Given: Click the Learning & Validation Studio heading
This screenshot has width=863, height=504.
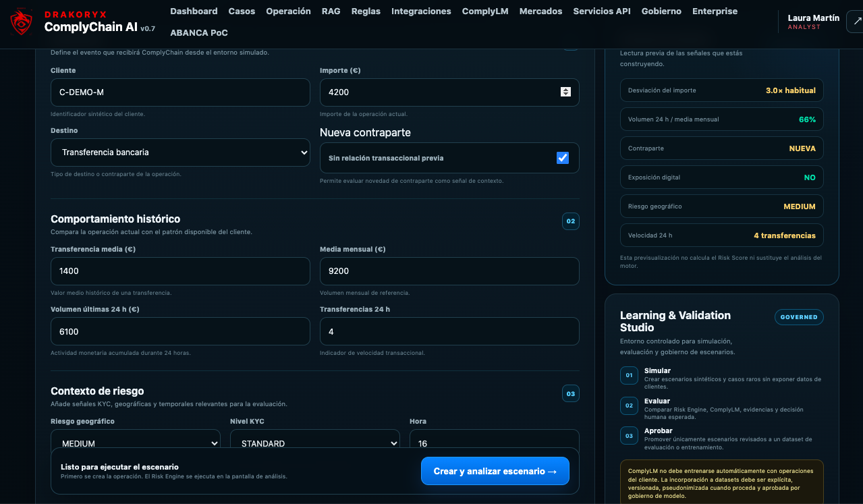Looking at the screenshot, I should tap(675, 321).
